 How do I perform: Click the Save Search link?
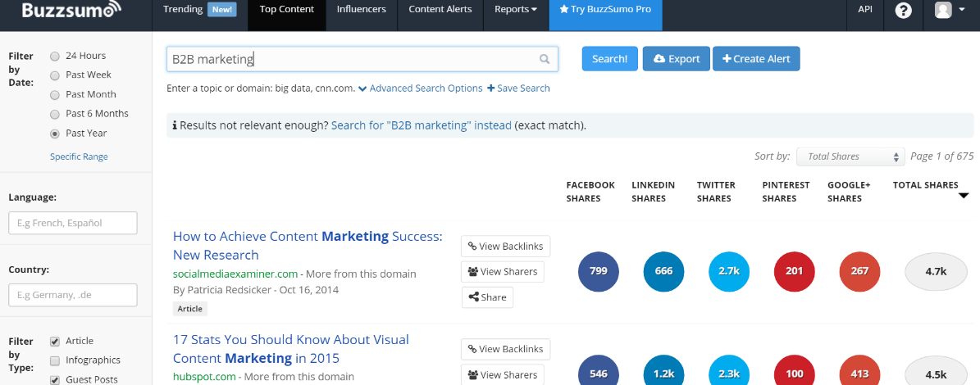[519, 88]
